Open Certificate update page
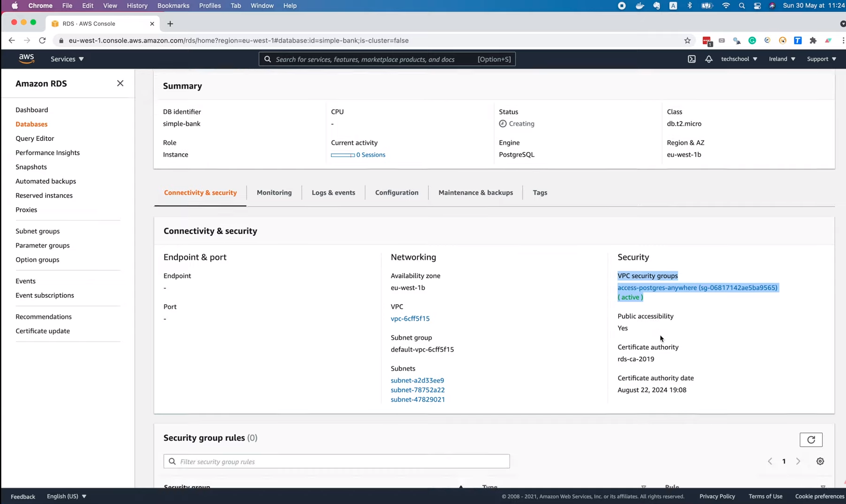Image resolution: width=846 pixels, height=504 pixels. click(x=43, y=331)
